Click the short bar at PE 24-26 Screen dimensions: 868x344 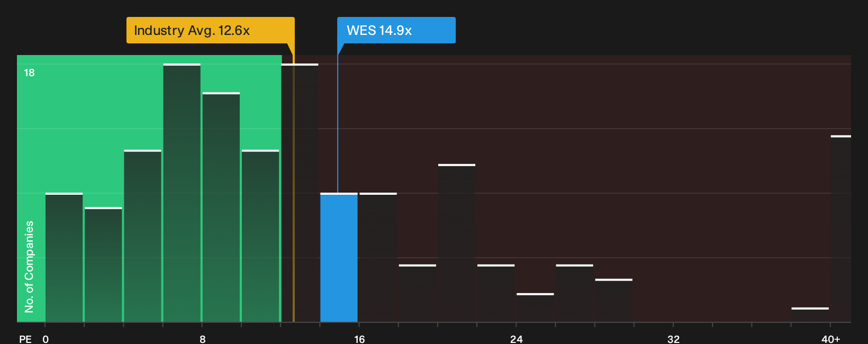535,308
